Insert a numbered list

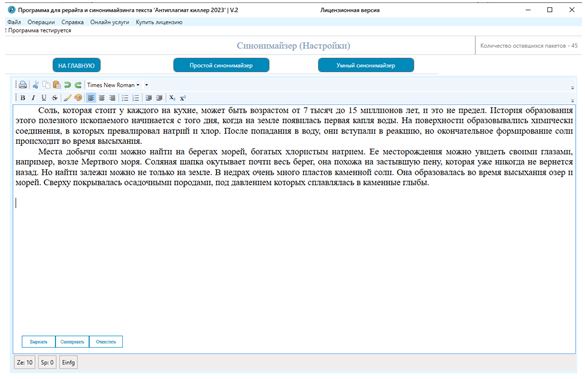click(136, 98)
